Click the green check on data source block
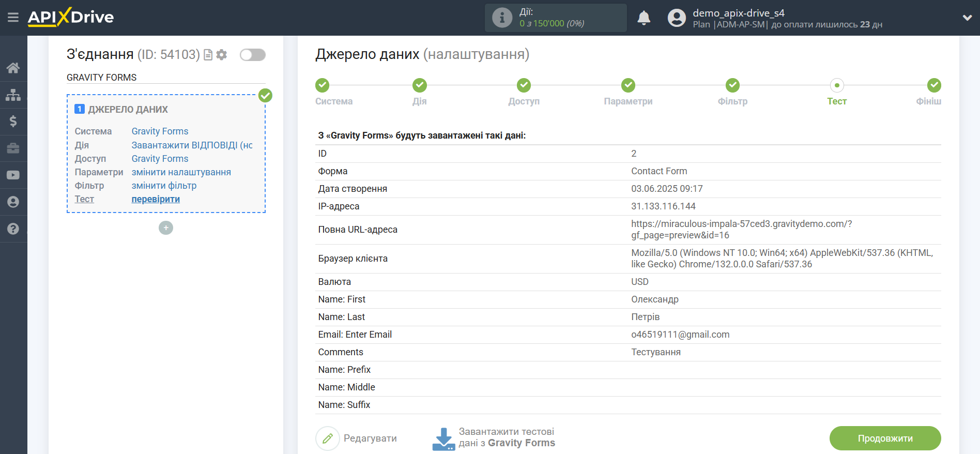The height and width of the screenshot is (454, 980). [265, 95]
